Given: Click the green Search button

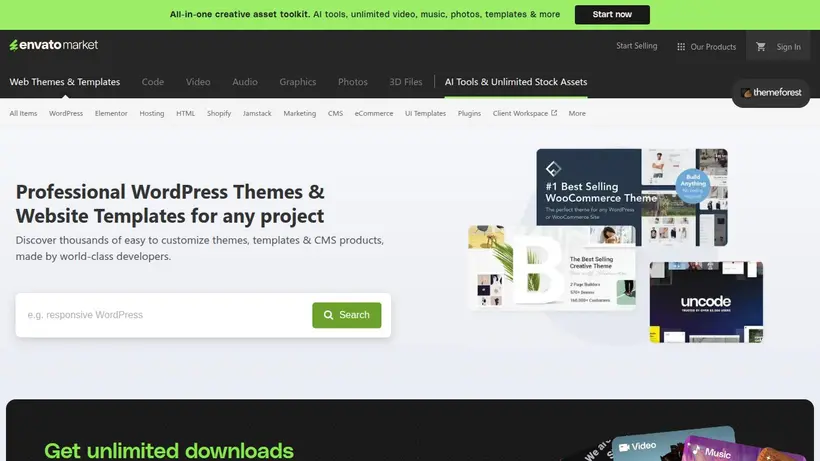Looking at the screenshot, I should 347,315.
